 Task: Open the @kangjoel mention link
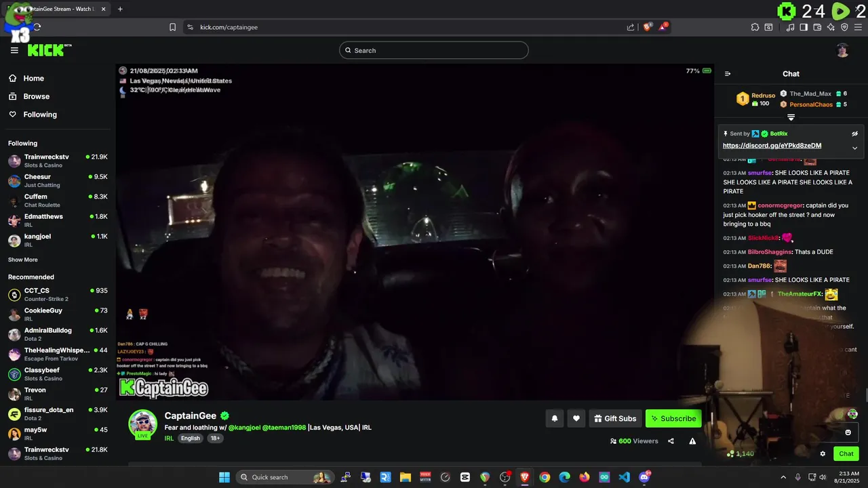click(x=244, y=428)
